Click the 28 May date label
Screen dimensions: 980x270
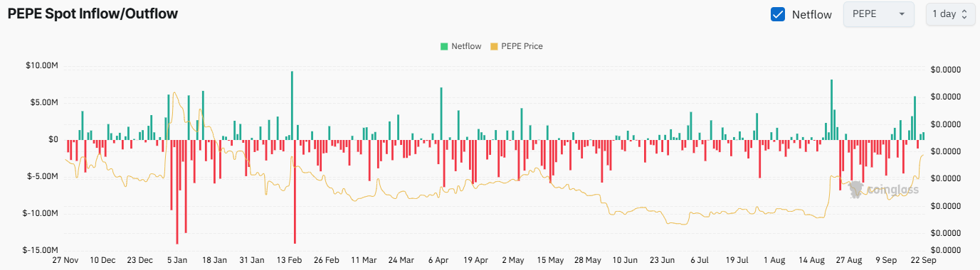point(587,260)
